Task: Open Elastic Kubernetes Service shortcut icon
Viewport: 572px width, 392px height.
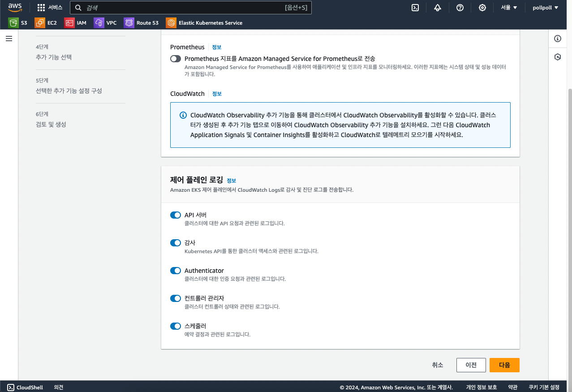Action: pos(171,23)
